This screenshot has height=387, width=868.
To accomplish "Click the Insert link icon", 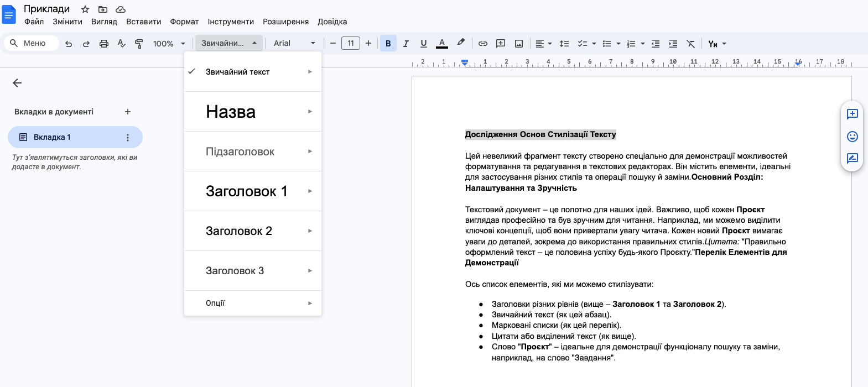I will tap(482, 44).
